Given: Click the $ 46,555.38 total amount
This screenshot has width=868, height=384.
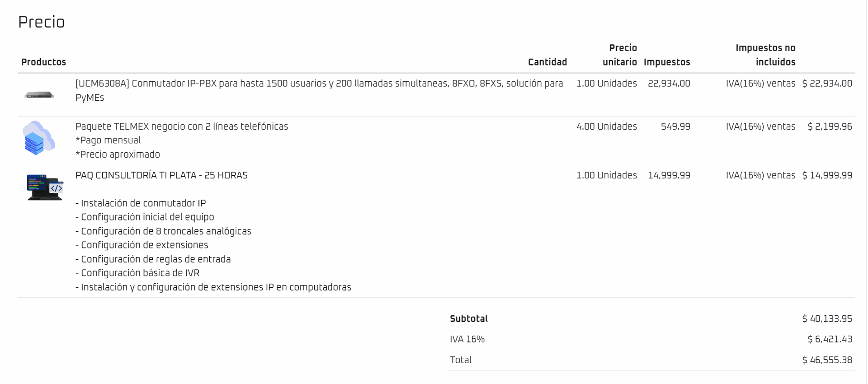Looking at the screenshot, I should pos(827,360).
